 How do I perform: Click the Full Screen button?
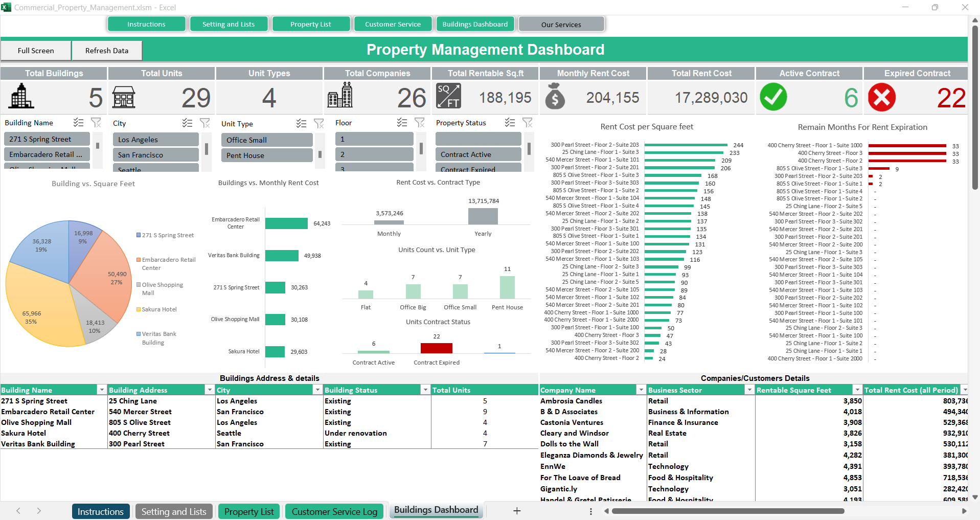click(36, 51)
